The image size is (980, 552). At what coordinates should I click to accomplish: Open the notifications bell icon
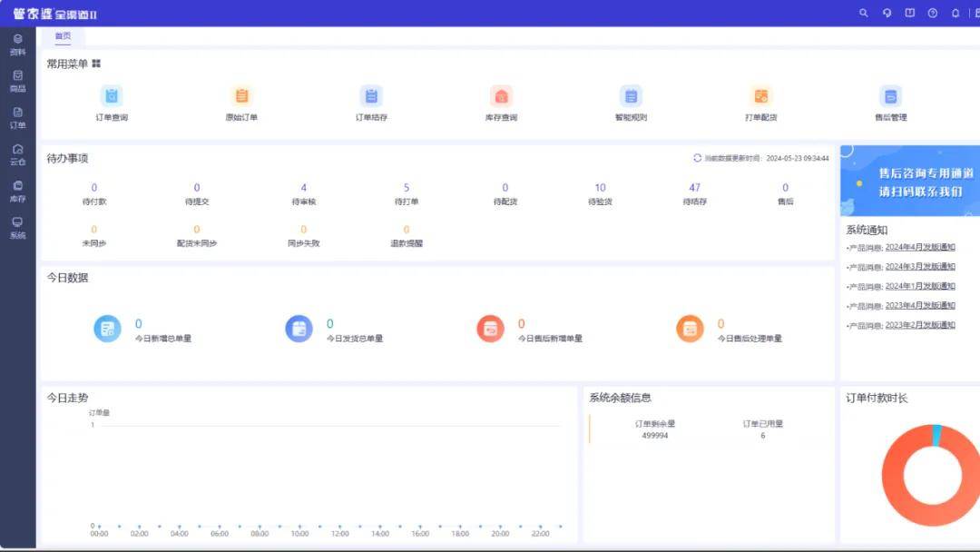tap(955, 13)
